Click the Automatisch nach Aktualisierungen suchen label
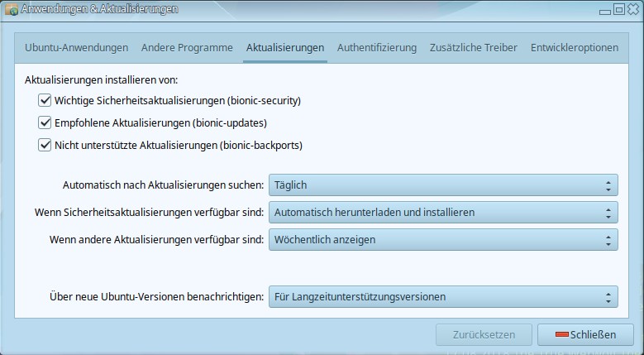The image size is (644, 355). pyautogui.click(x=163, y=185)
